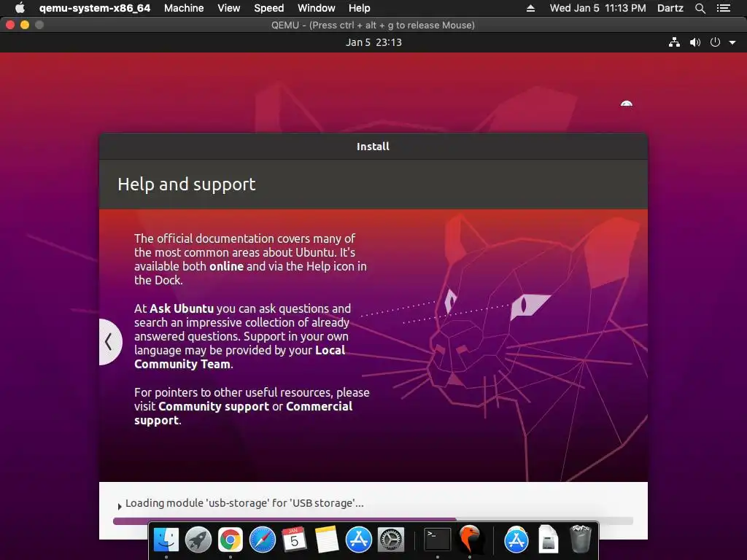Click the QEMU bird icon in Dock
Image resolution: width=747 pixels, height=560 pixels.
(470, 540)
